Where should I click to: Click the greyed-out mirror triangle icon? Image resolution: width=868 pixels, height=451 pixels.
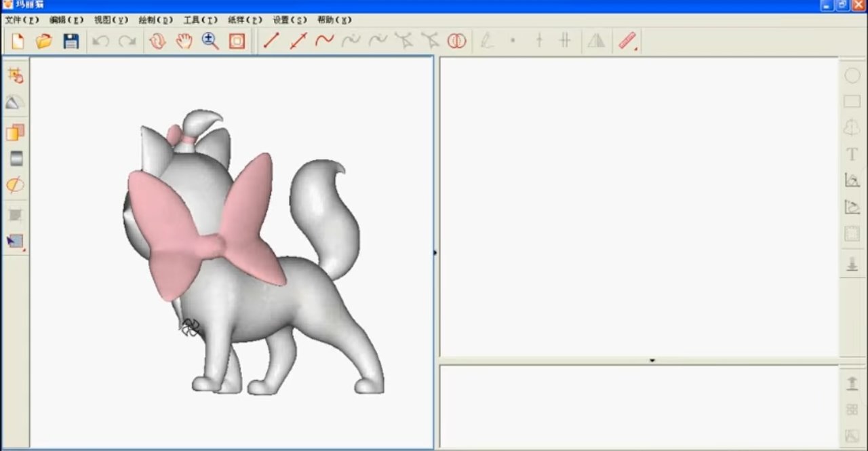point(596,41)
